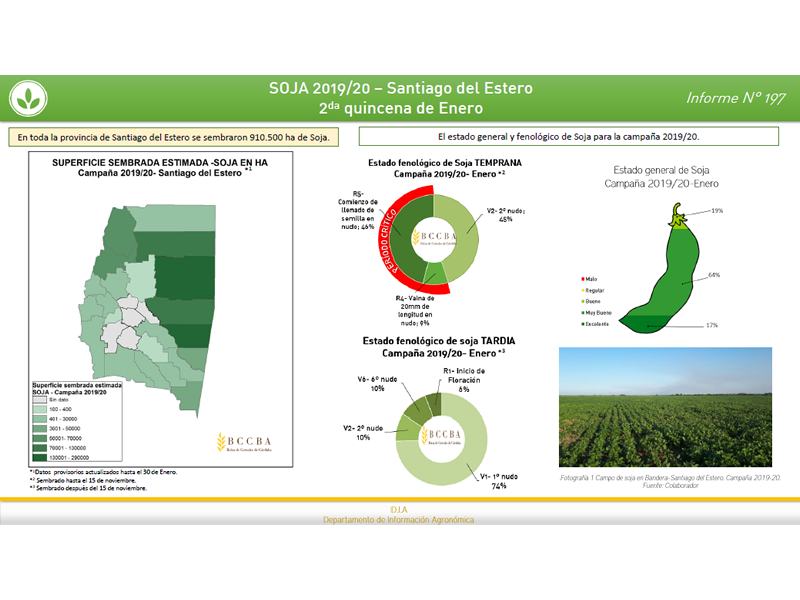Image resolution: width=800 pixels, height=600 pixels.
Task: Click 'Campaña 2019/20- Santiago del Estero' map subtitle
Action: [x=160, y=173]
